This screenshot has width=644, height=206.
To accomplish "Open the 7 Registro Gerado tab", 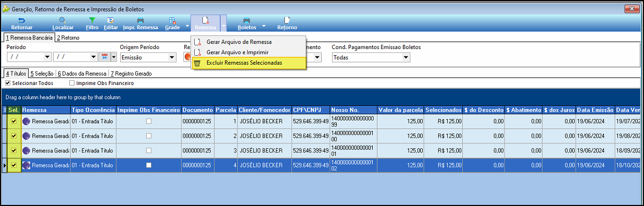I will 131,74.
